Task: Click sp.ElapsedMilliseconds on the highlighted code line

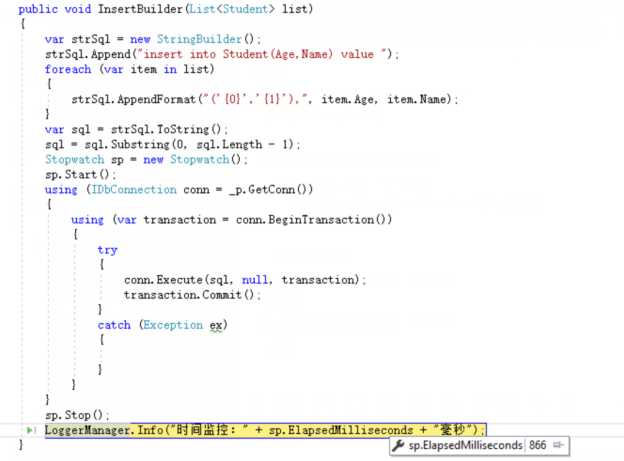Action: (341, 430)
